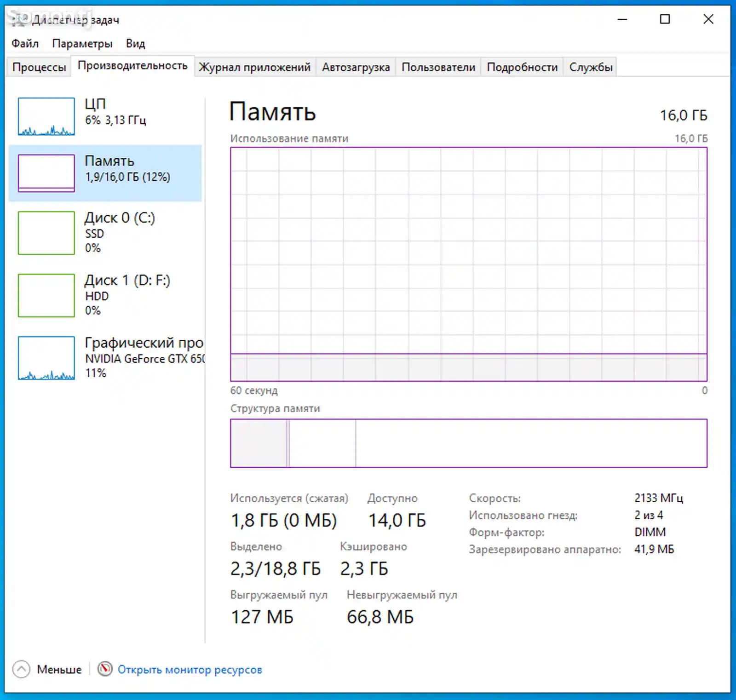Click the NVIDIA GeForce GTX text
The height and width of the screenshot is (700, 736).
[145, 359]
